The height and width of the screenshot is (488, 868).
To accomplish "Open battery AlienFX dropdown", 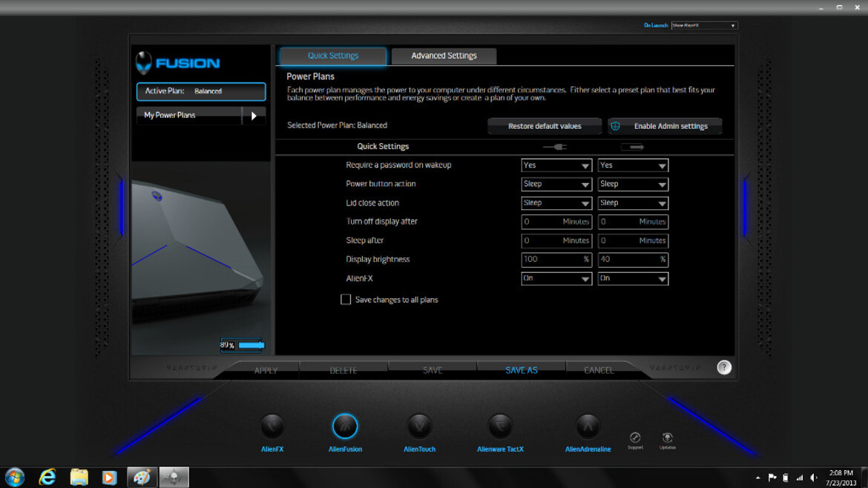I will [x=633, y=278].
